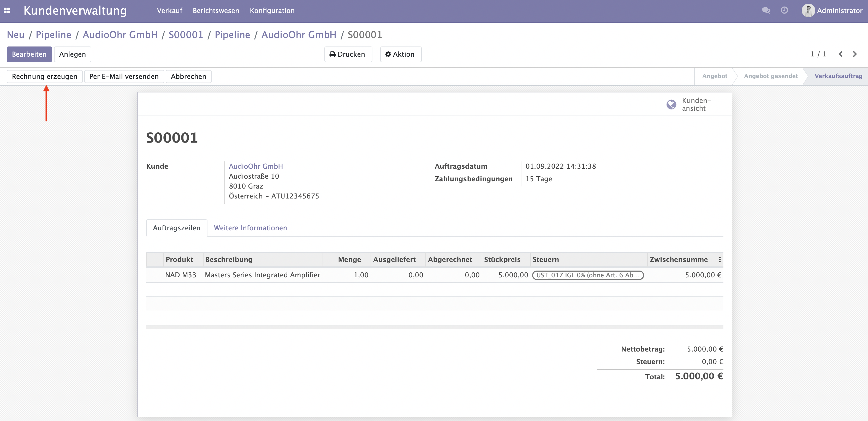This screenshot has height=421, width=868.
Task: Open the apps grid menu icon
Action: pos(7,10)
